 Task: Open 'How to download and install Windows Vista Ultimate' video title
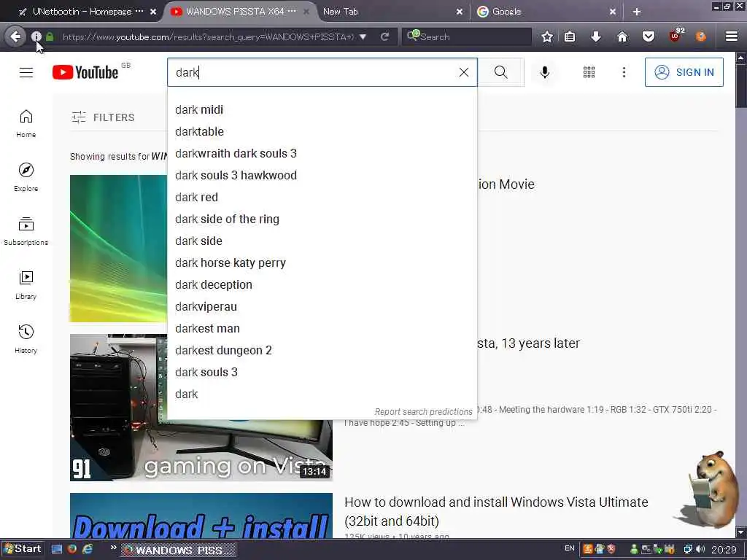point(496,511)
